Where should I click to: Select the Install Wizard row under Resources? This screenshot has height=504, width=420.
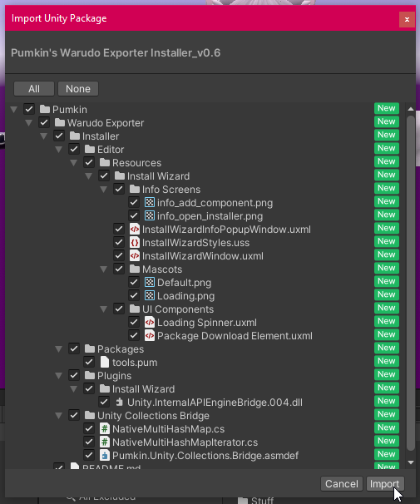coord(205,175)
